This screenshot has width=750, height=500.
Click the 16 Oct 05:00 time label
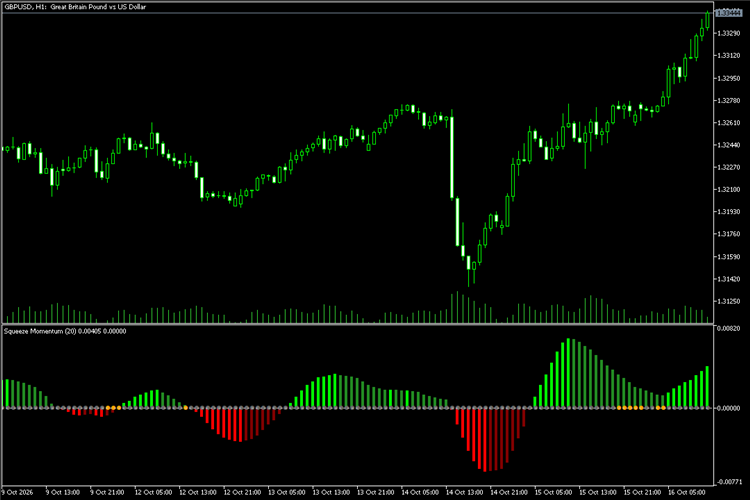click(687, 492)
